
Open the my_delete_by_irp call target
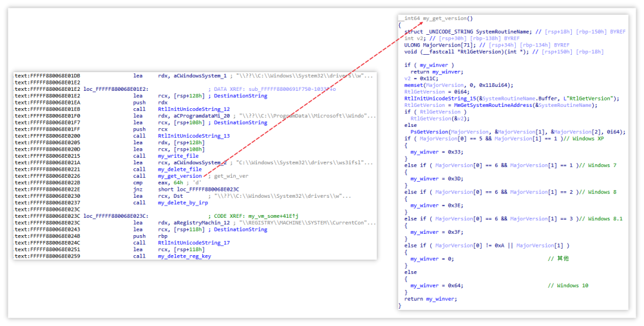tap(182, 203)
